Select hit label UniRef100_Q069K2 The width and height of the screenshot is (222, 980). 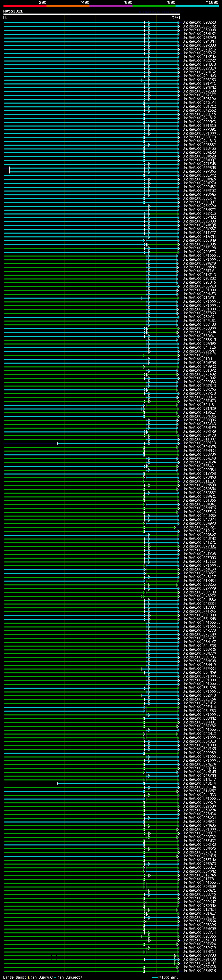199,53
